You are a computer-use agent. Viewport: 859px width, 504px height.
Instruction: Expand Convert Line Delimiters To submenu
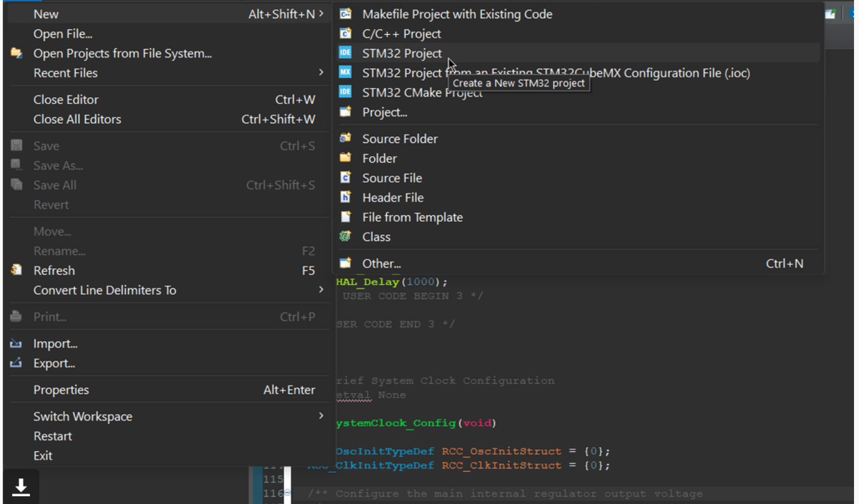tap(321, 290)
